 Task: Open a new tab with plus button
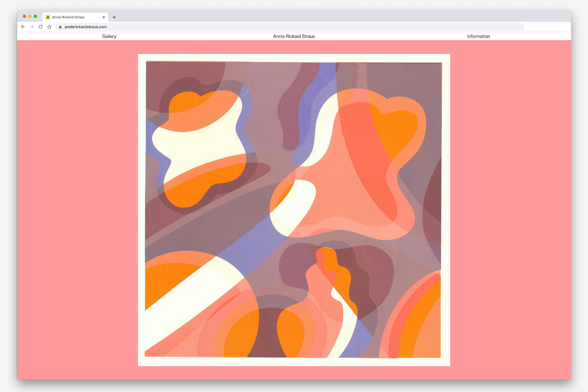pos(114,17)
